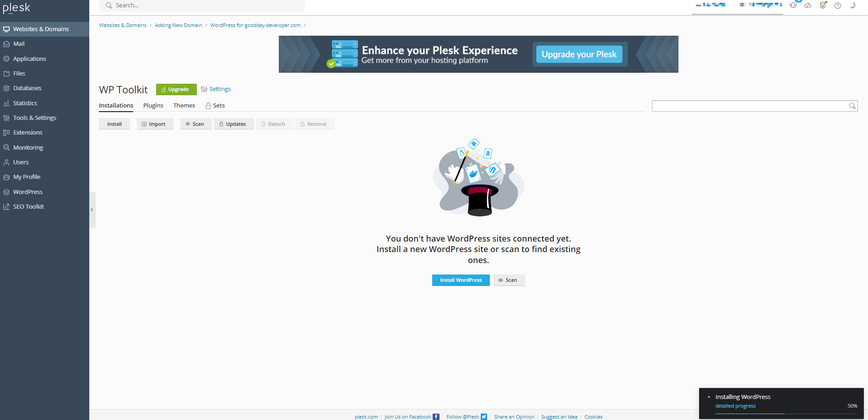This screenshot has width=868, height=420.
Task: Open Extensions in sidebar
Action: coord(44,132)
